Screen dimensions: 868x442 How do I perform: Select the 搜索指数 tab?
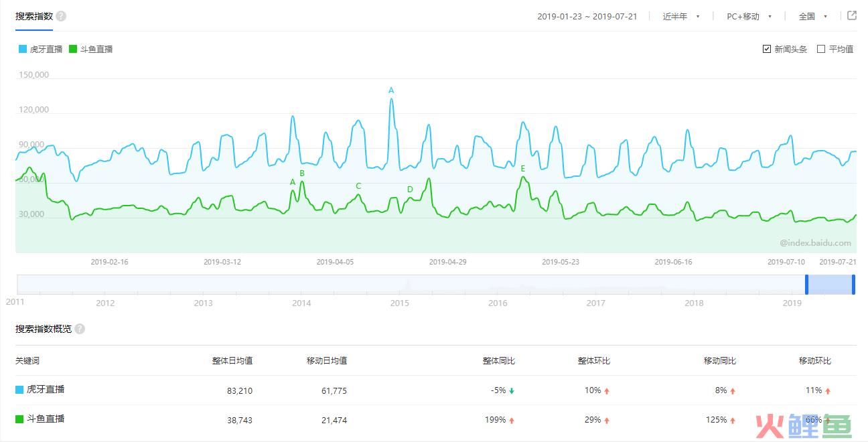tap(34, 16)
